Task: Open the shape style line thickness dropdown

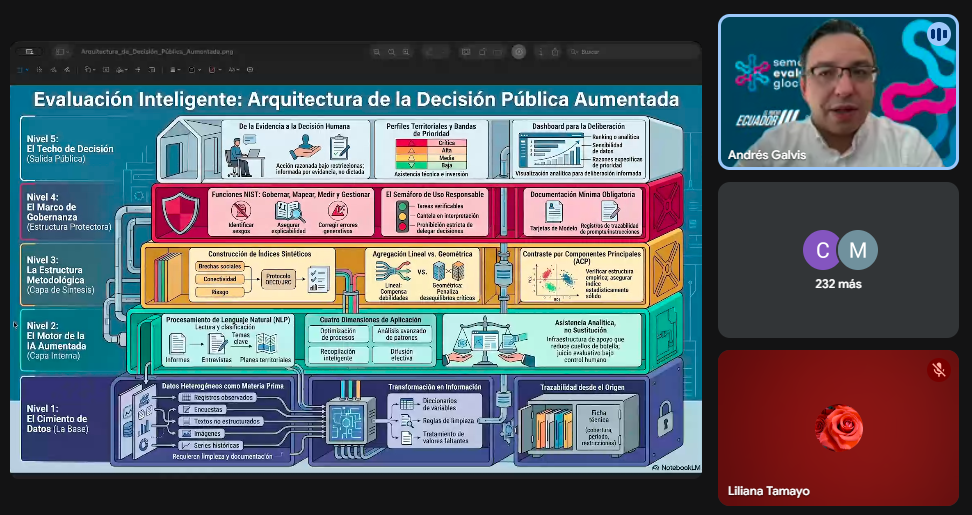Action: tap(175, 70)
